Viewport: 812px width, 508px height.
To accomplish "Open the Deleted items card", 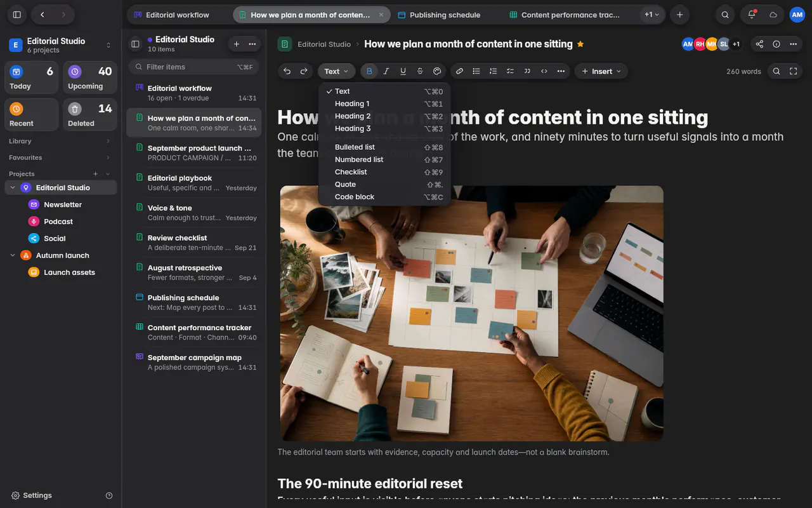I will point(90,116).
